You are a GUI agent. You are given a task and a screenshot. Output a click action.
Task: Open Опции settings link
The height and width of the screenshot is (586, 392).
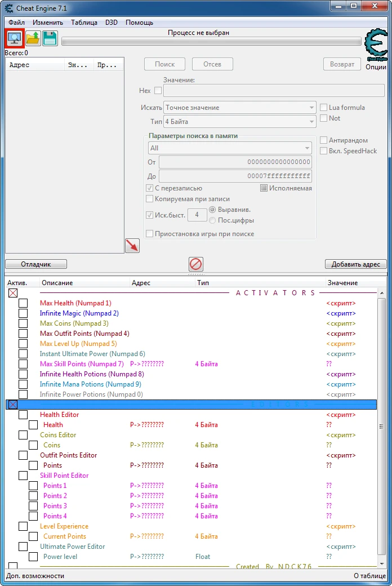click(x=376, y=67)
